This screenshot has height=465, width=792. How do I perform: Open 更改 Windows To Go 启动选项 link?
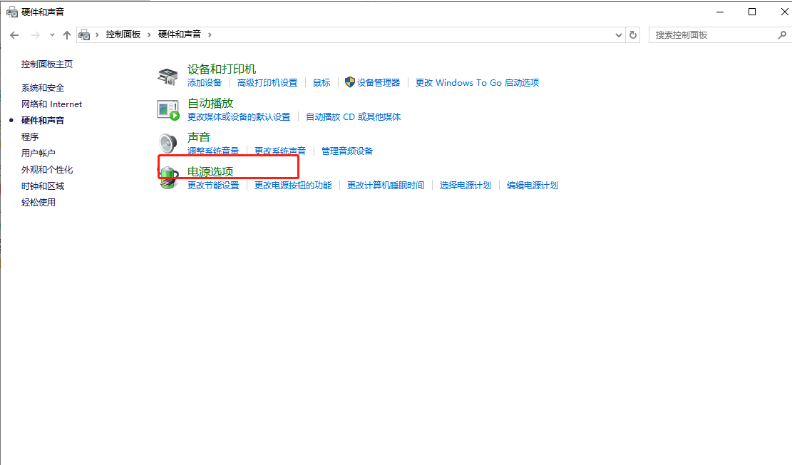tap(477, 83)
